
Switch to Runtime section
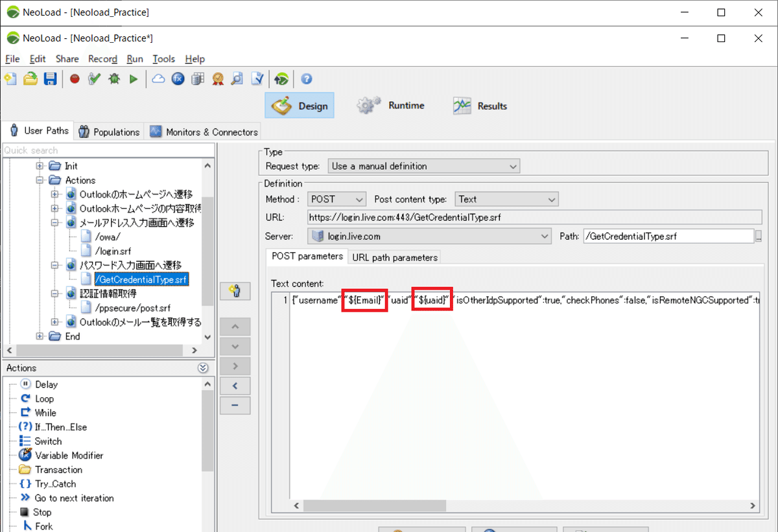coord(391,106)
